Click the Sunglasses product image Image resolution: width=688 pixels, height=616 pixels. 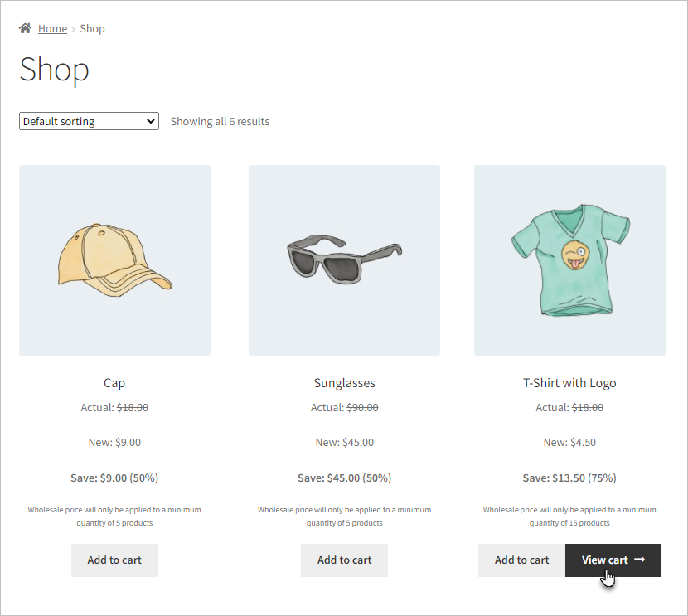344,260
